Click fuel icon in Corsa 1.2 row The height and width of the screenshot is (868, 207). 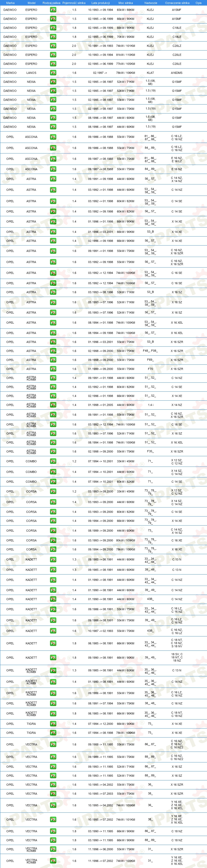pyautogui.click(x=53, y=492)
